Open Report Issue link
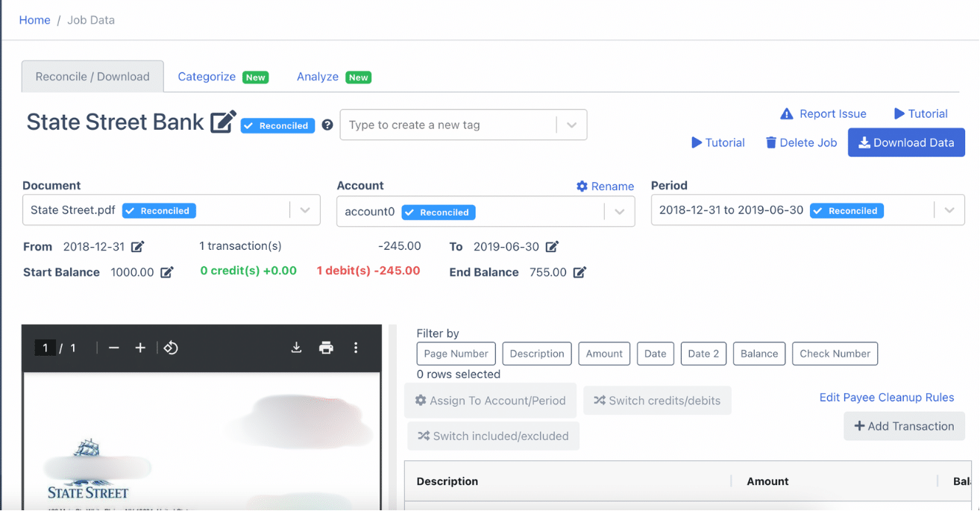980x511 pixels. click(823, 114)
